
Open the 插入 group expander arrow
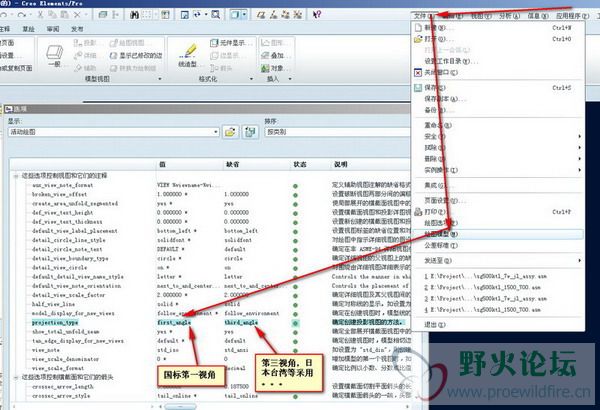coord(290,79)
